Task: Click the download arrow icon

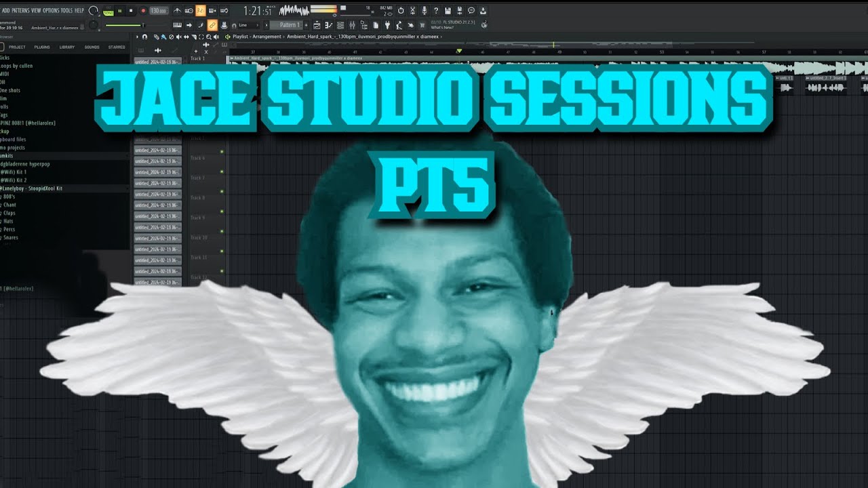Action: (x=483, y=10)
